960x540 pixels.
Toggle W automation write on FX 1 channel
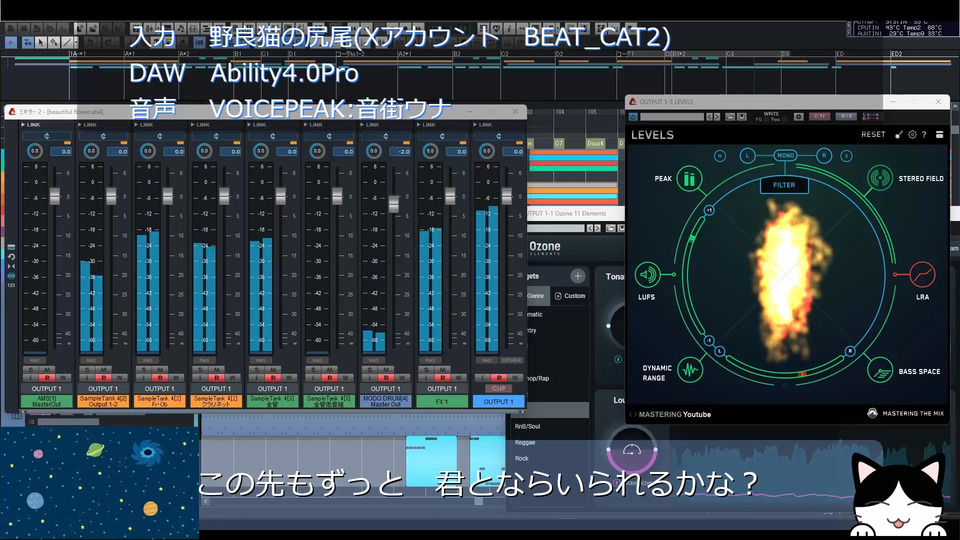point(457,378)
